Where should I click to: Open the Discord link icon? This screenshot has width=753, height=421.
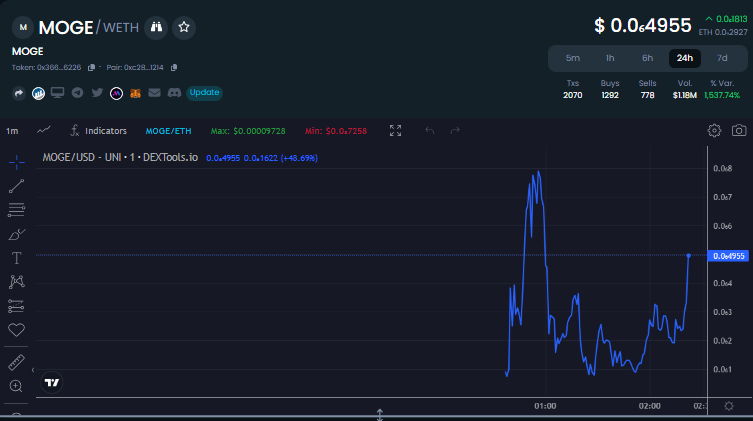174,93
